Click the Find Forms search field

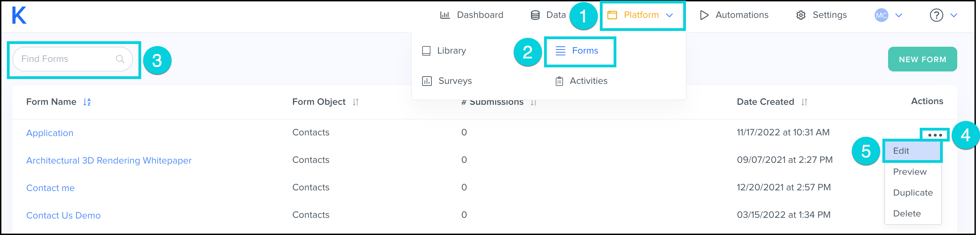click(x=65, y=59)
